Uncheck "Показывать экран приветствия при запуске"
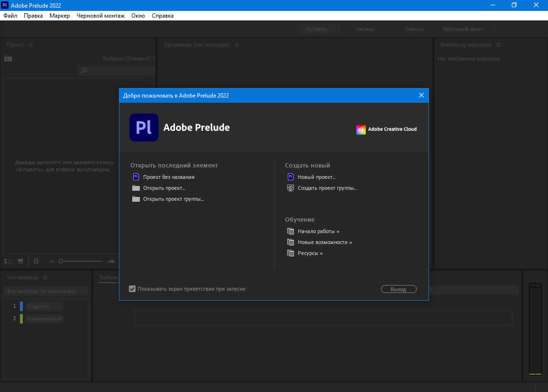This screenshot has height=392, width=548. click(132, 289)
